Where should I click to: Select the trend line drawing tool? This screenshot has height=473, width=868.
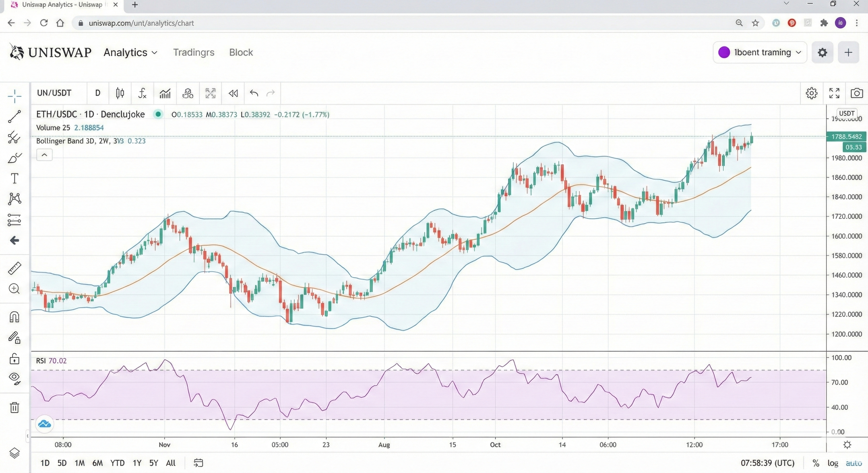(x=14, y=116)
